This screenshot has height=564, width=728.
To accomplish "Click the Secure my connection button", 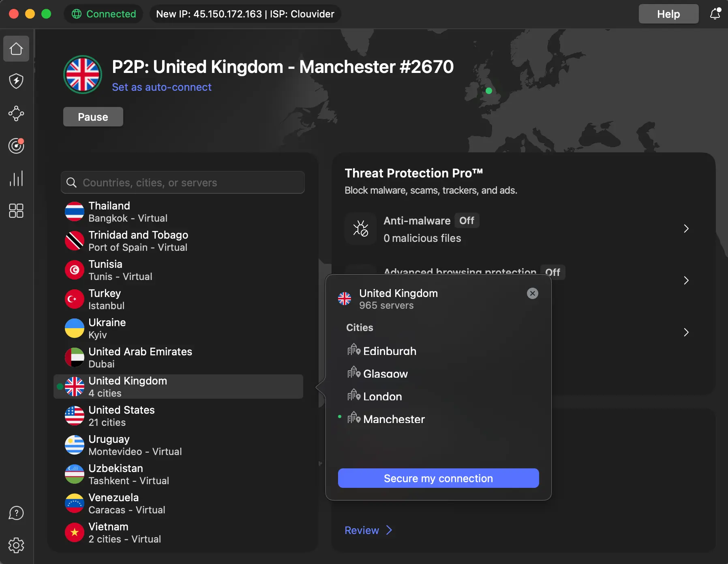I will click(x=438, y=478).
